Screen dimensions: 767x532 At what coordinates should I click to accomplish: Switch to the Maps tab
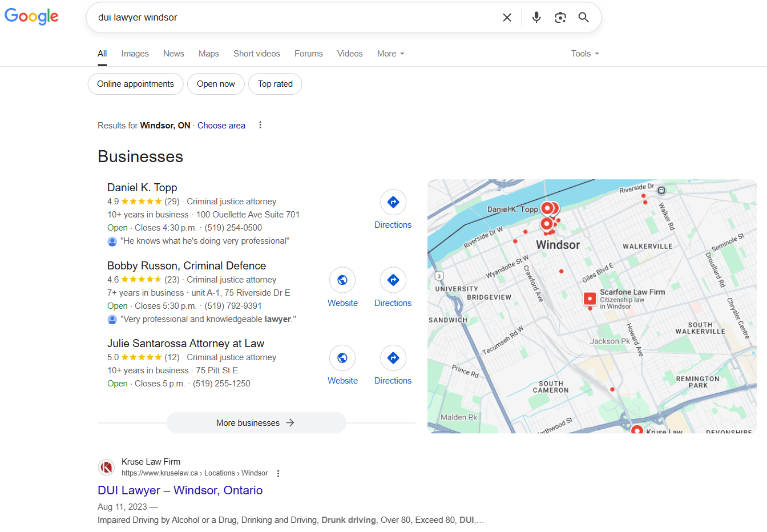pyautogui.click(x=208, y=54)
